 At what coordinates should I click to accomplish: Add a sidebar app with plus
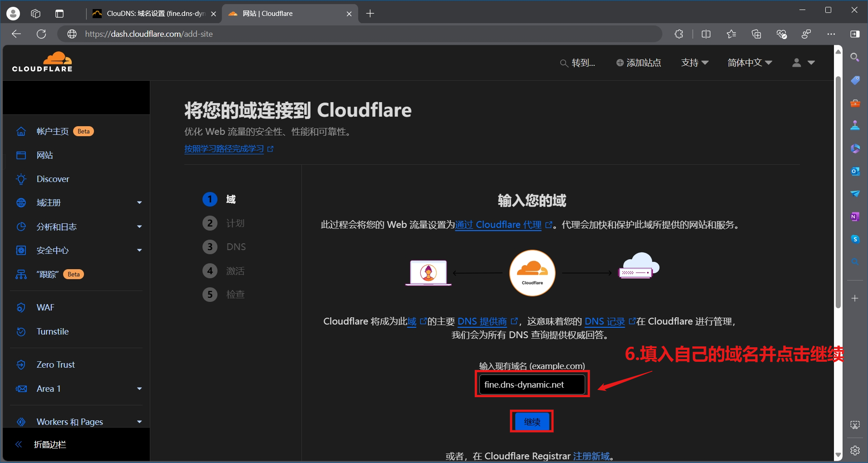pos(855,298)
